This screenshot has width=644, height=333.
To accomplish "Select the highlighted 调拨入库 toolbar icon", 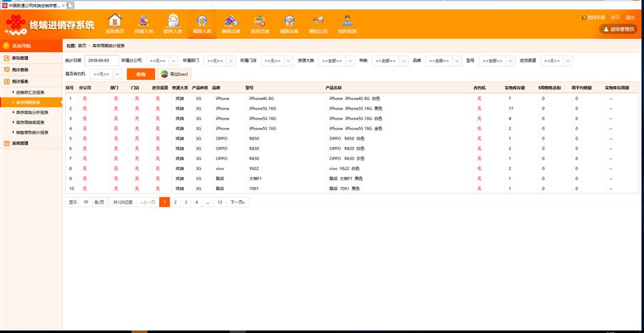I will (202, 24).
